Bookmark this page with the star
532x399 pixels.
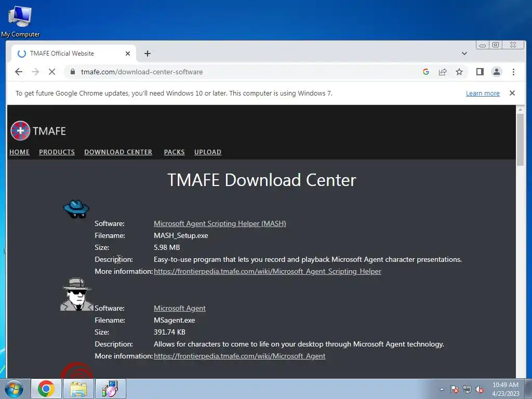[459, 72]
